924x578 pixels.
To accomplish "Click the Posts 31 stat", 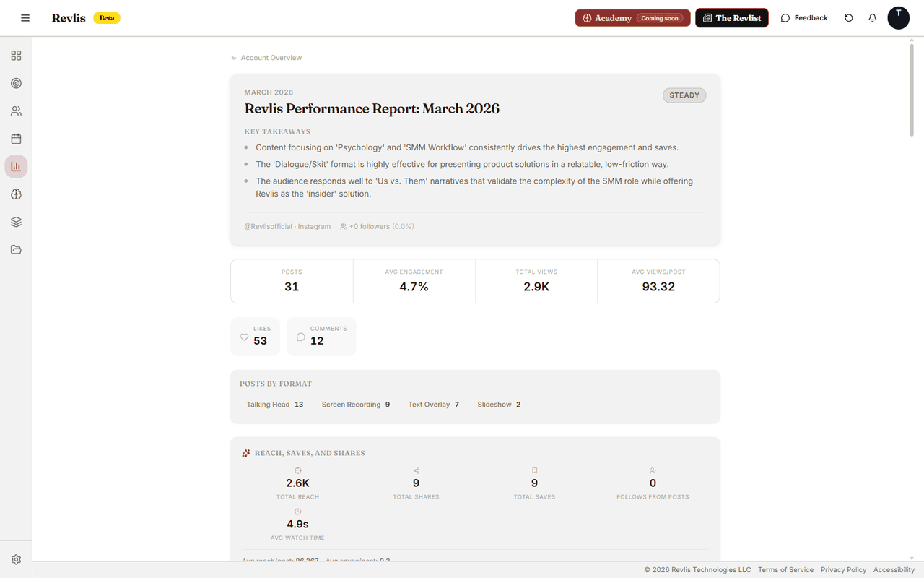I will [292, 281].
